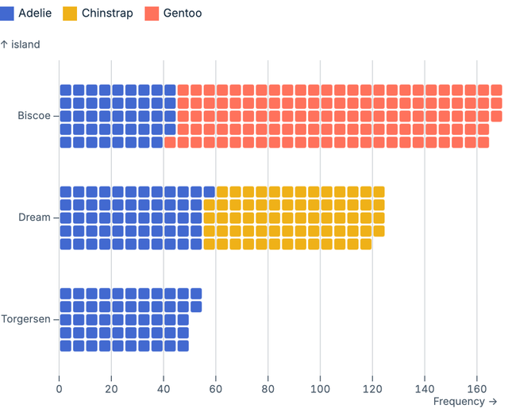Image resolution: width=508 pixels, height=420 pixels.
Task: Click the blue Adelie section in Dream row
Action: 131,218
